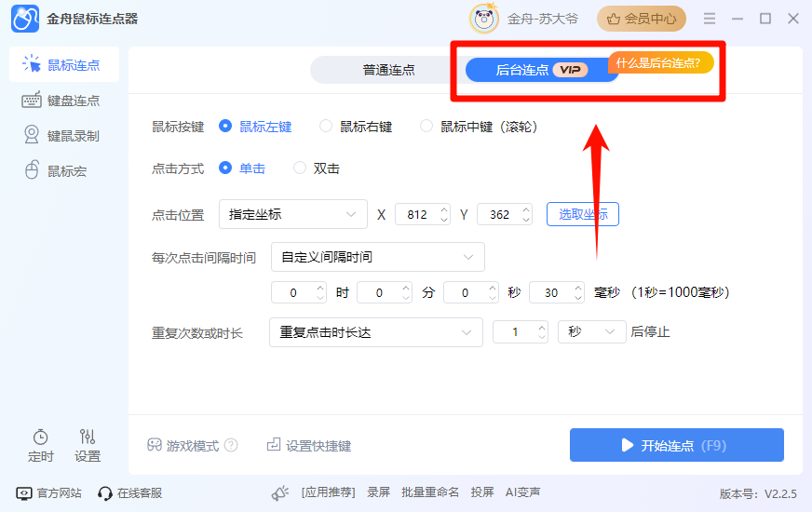Decrease the 毫秒 milliseconds value
Image resolution: width=812 pixels, height=512 pixels.
[578, 297]
